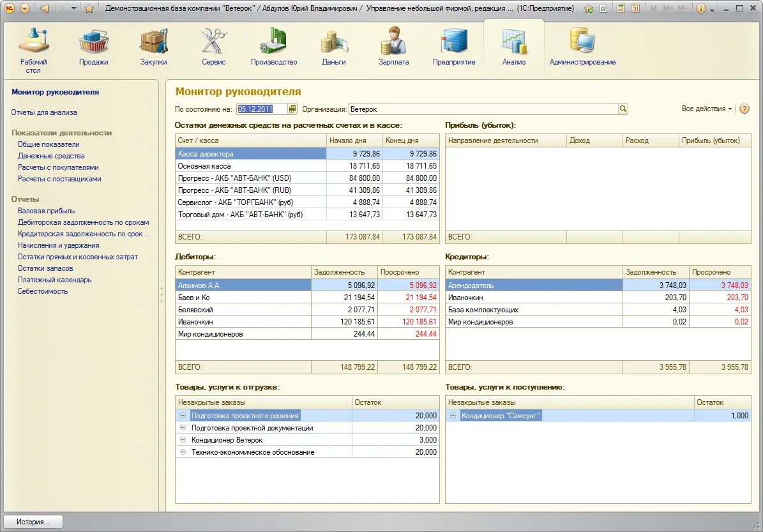
Task: Open the calendar icon showing 31
Action: (x=635, y=8)
